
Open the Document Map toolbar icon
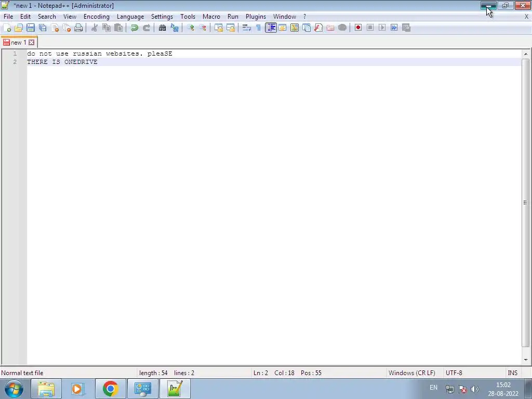(x=295, y=28)
